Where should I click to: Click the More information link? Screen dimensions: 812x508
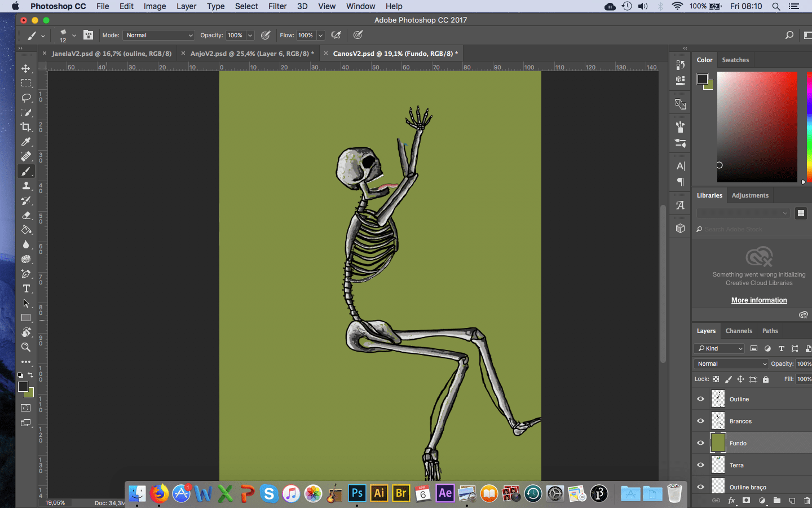point(759,300)
